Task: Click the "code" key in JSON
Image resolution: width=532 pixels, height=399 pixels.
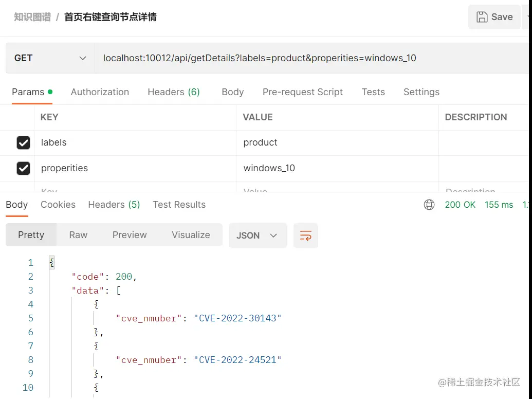Action: 87,277
